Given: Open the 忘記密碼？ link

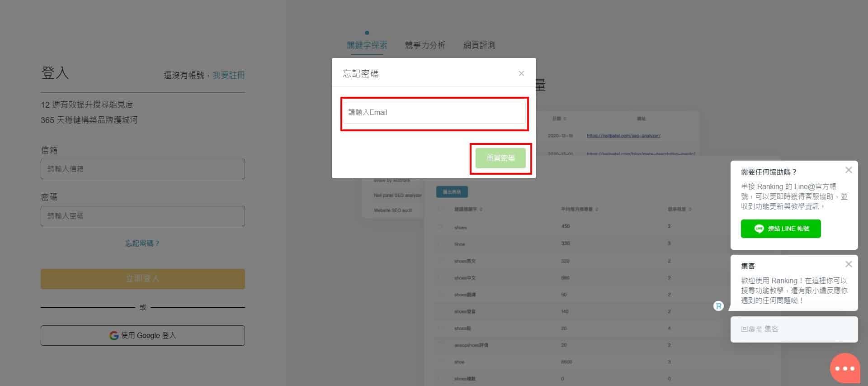Looking at the screenshot, I should tap(142, 243).
